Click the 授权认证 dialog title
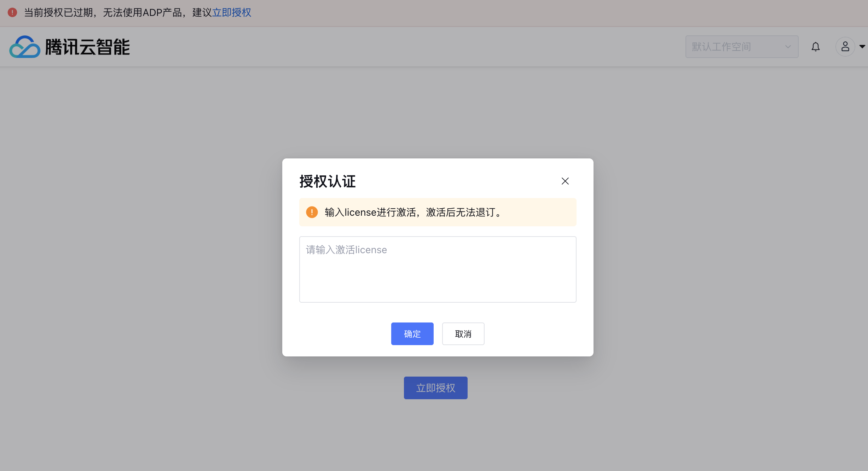This screenshot has height=471, width=868. pos(328,181)
